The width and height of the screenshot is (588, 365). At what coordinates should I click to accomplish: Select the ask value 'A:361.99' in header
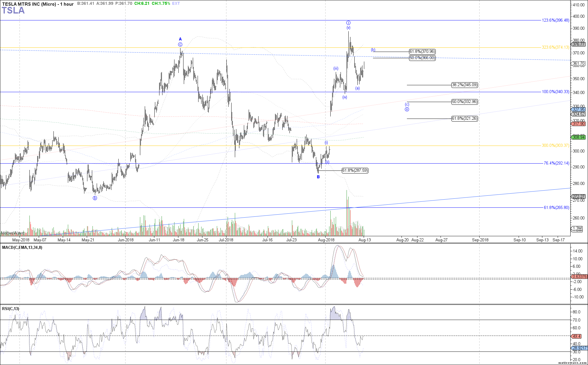point(105,3)
